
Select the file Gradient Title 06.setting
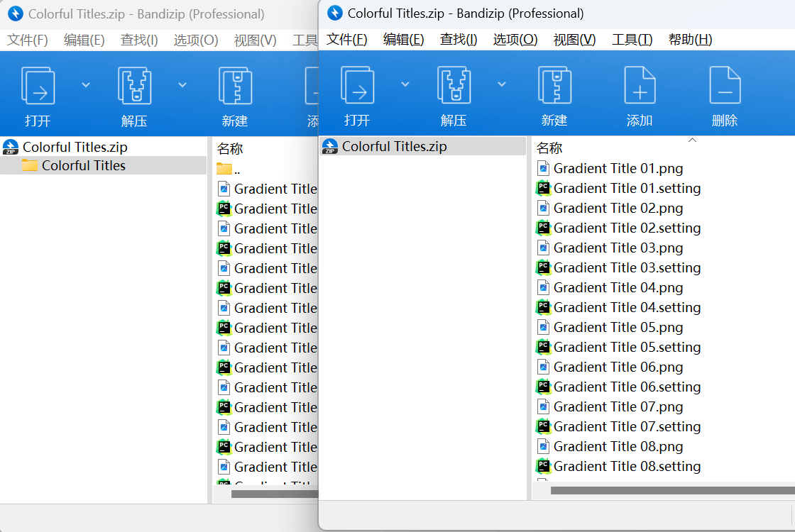pos(627,387)
